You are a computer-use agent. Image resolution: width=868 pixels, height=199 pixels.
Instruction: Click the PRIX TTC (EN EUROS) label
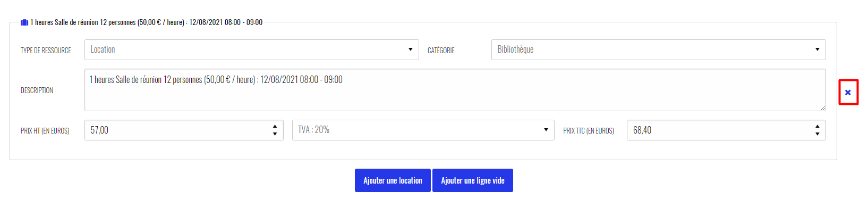point(589,130)
